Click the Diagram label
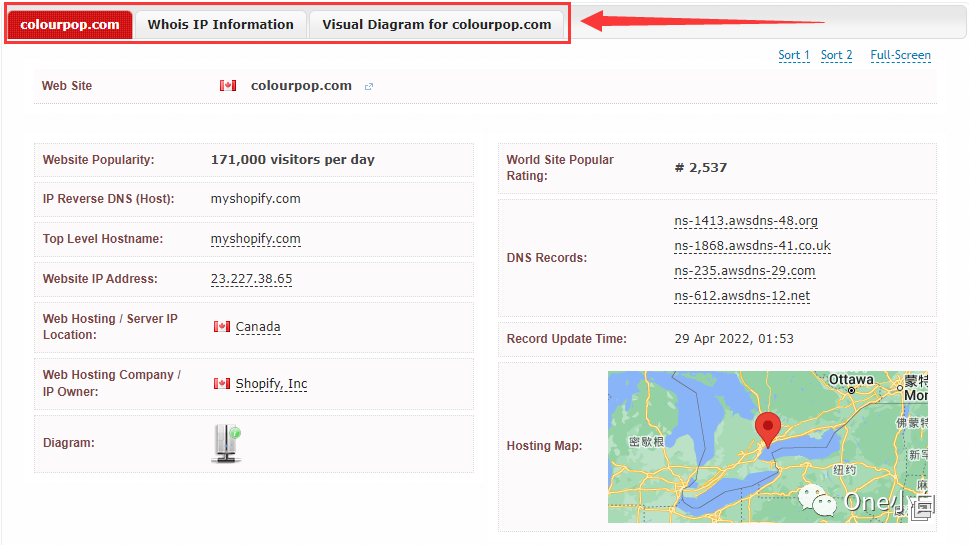 tap(69, 442)
